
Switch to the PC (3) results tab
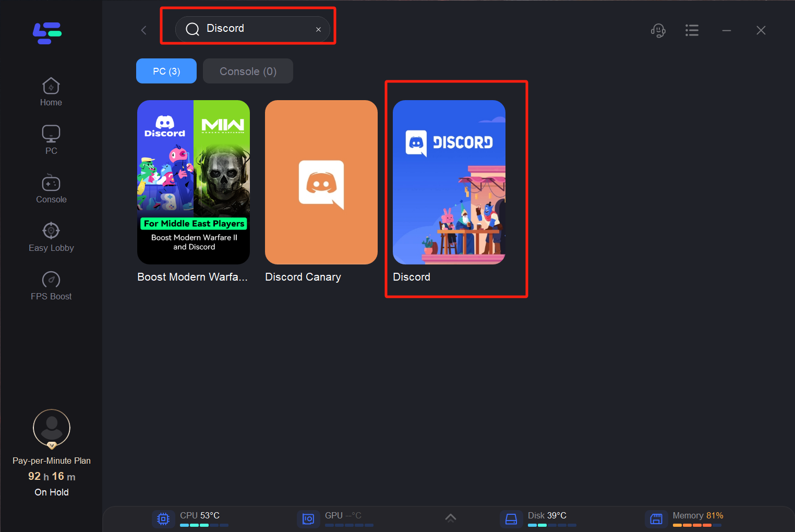point(166,71)
